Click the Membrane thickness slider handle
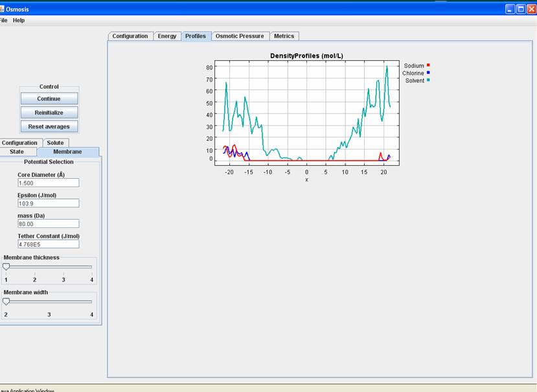Viewport: 537px width, 392px height. 6,266
